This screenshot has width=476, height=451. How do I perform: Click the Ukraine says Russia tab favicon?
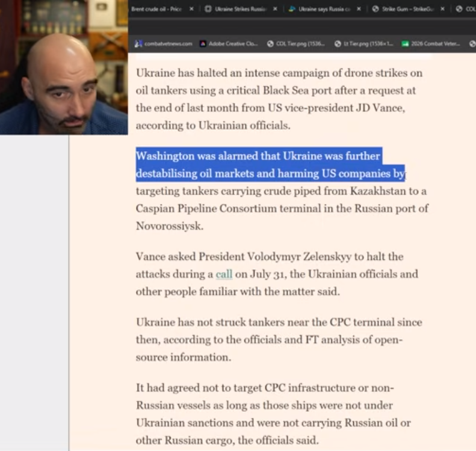pos(292,9)
